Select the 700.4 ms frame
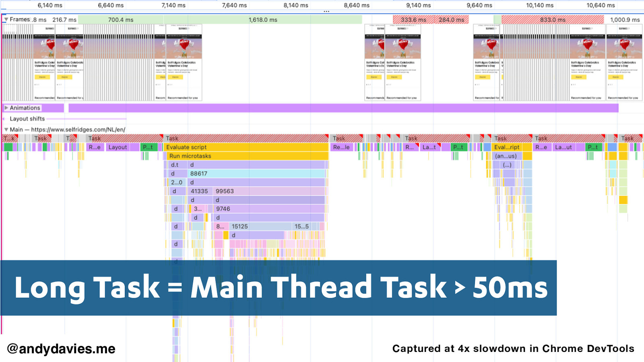 point(120,20)
